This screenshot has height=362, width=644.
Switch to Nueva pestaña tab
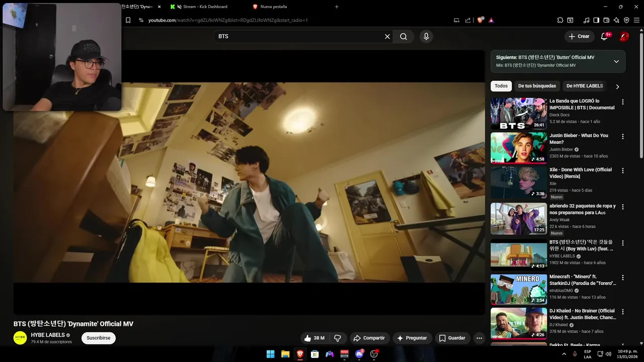tap(274, 7)
